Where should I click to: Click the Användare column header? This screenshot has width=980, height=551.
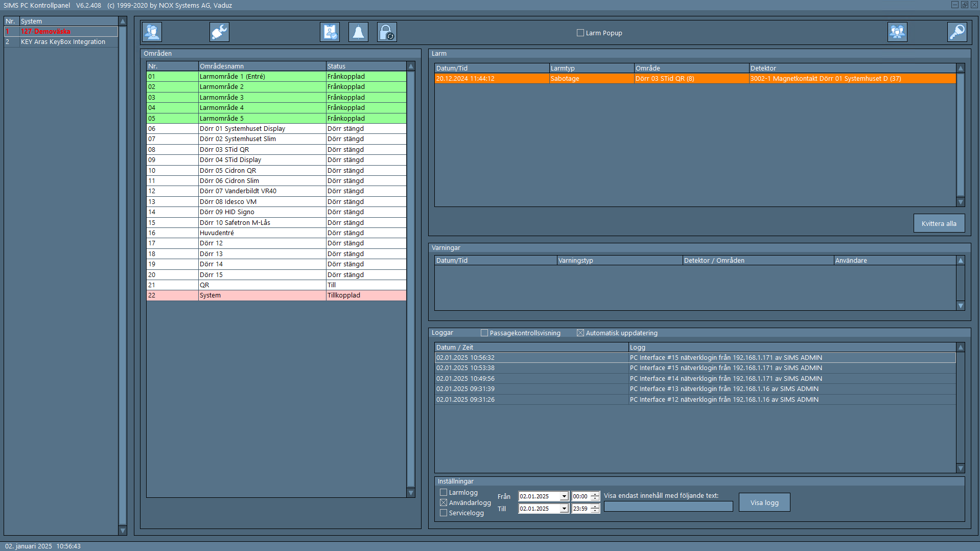895,261
